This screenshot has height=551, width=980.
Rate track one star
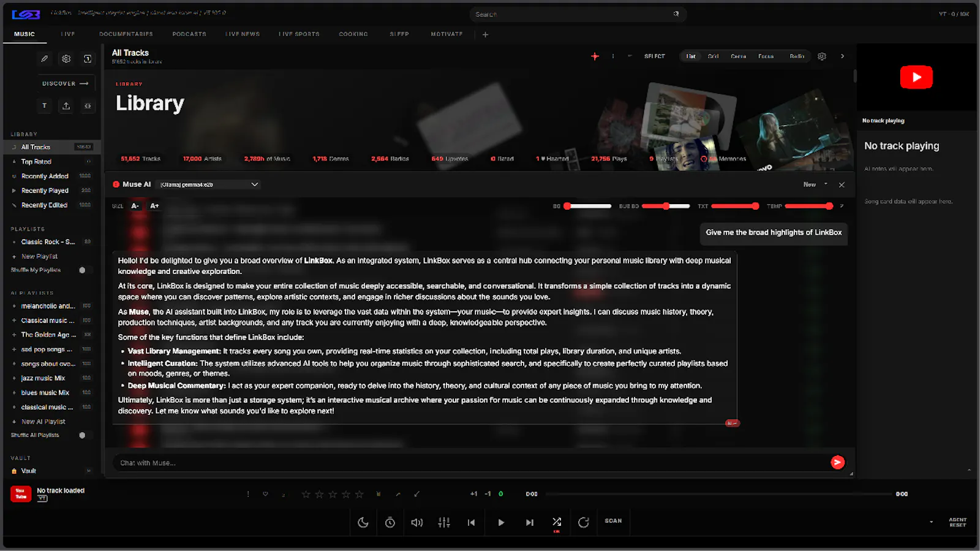tap(306, 494)
